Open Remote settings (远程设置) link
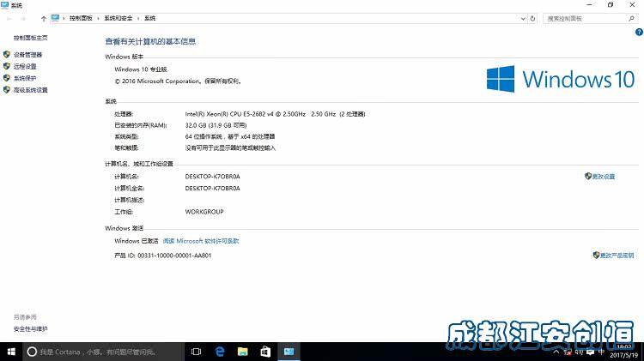The image size is (644, 361). pyautogui.click(x=25, y=67)
